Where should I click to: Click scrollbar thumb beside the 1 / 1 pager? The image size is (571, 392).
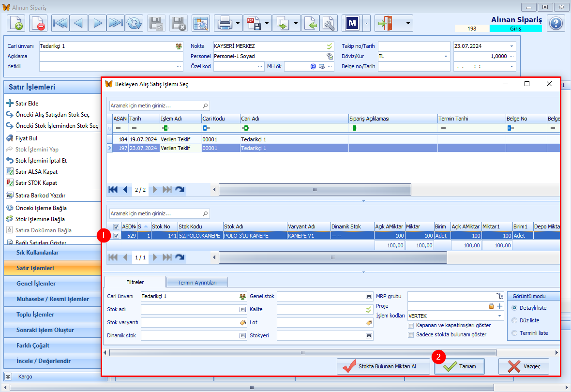[333, 257]
